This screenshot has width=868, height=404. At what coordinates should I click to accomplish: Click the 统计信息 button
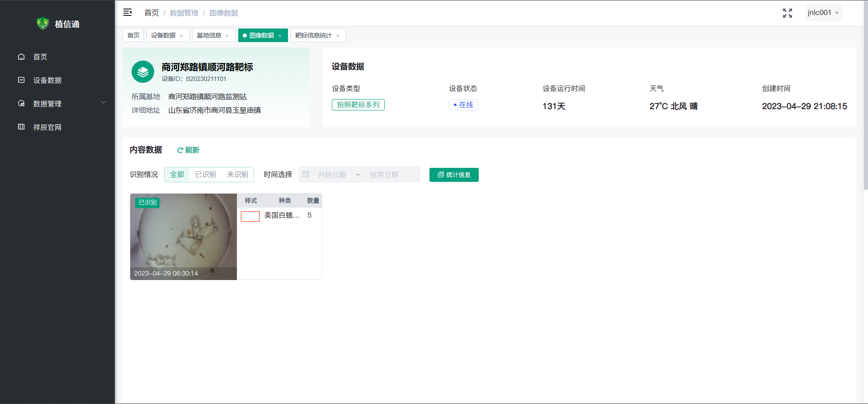tap(454, 175)
